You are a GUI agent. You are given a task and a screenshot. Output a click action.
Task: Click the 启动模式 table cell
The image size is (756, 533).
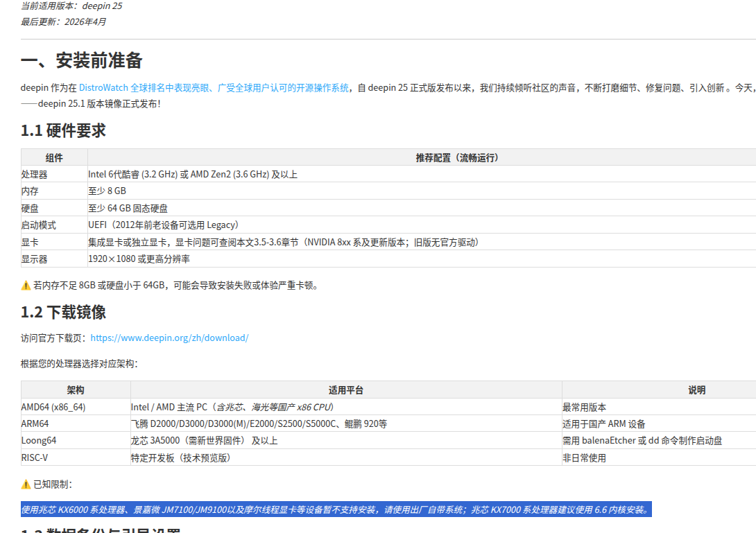pyautogui.click(x=54, y=225)
